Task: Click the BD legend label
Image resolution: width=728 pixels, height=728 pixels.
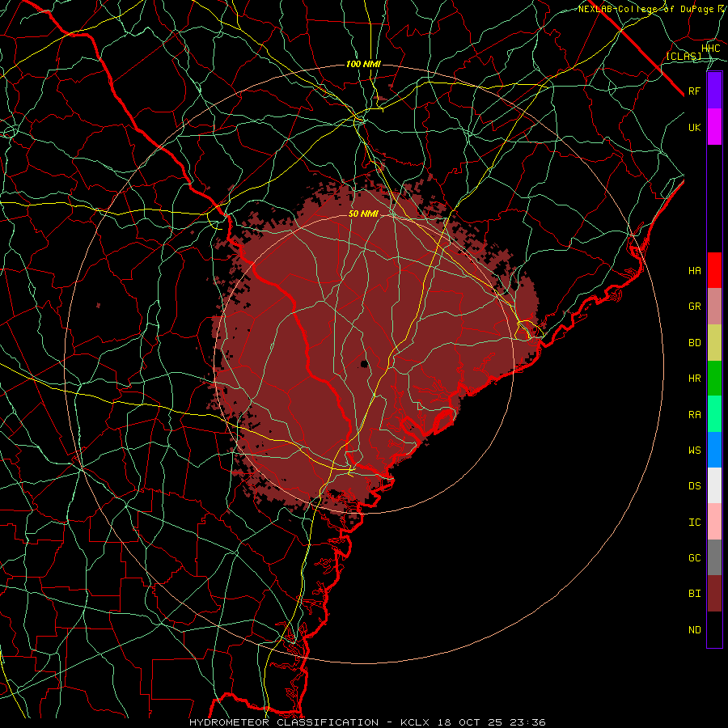Action: tap(695, 343)
